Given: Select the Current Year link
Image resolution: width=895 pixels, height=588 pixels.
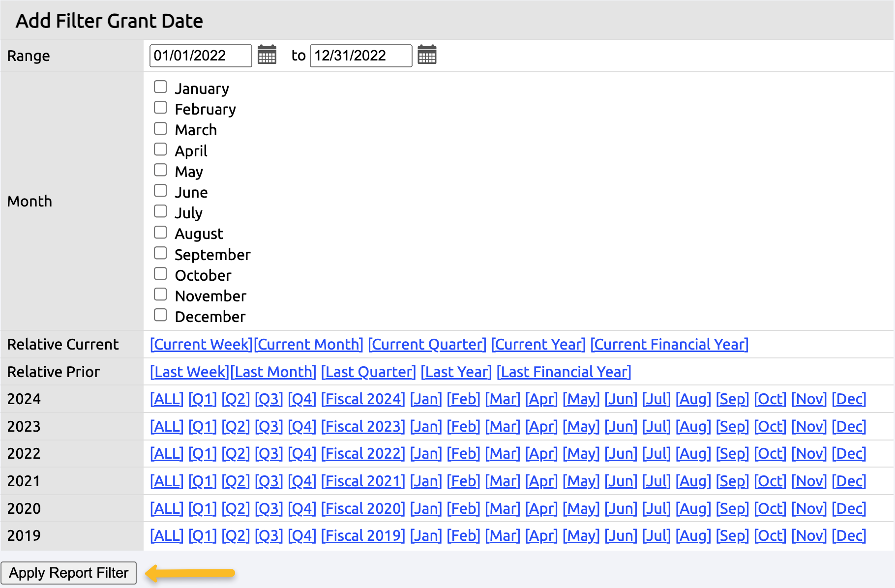Looking at the screenshot, I should point(538,344).
